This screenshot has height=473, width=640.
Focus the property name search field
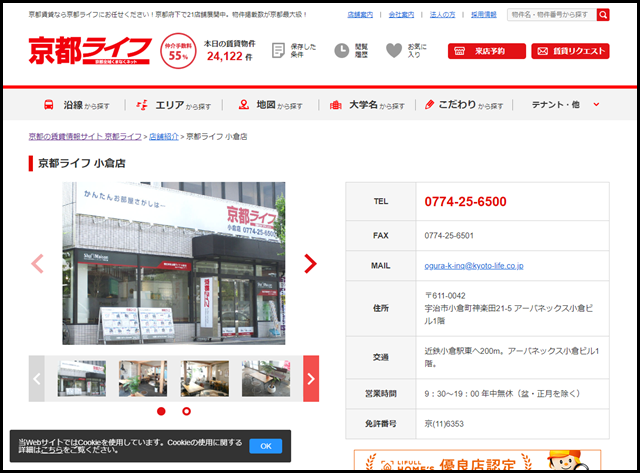pos(551,15)
